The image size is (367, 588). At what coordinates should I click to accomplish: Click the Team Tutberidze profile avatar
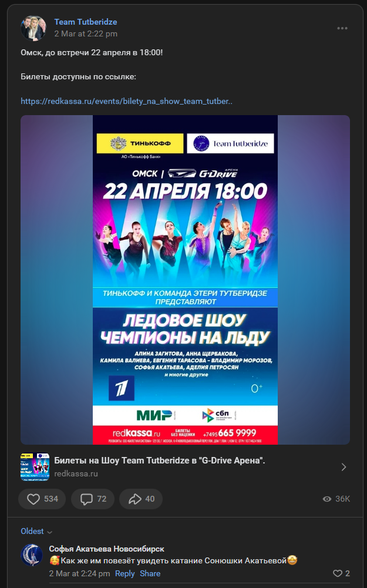(x=33, y=28)
